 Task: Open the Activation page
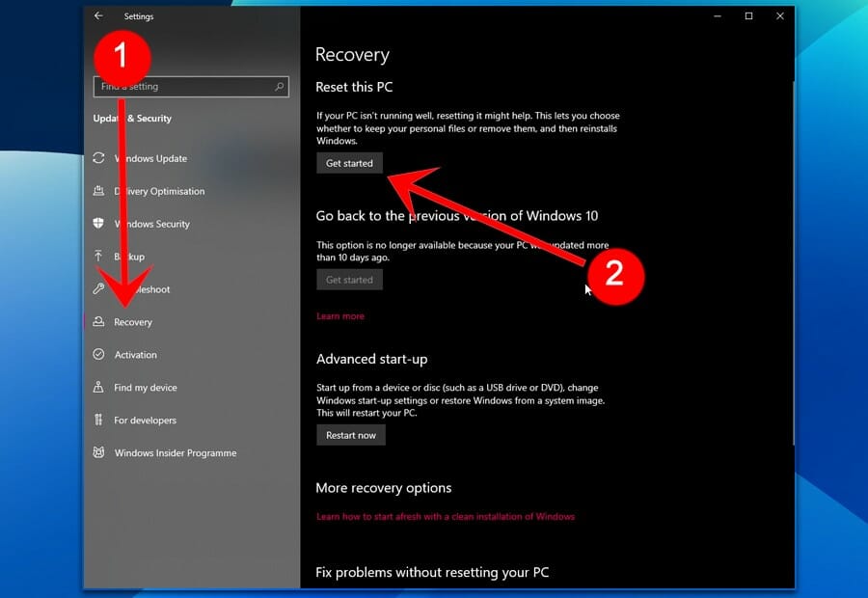pos(192,354)
